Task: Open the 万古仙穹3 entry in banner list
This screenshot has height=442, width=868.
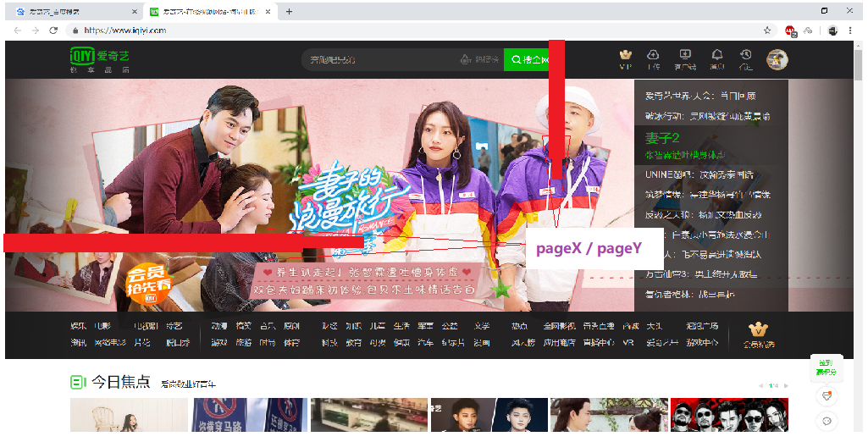Action: [701, 274]
